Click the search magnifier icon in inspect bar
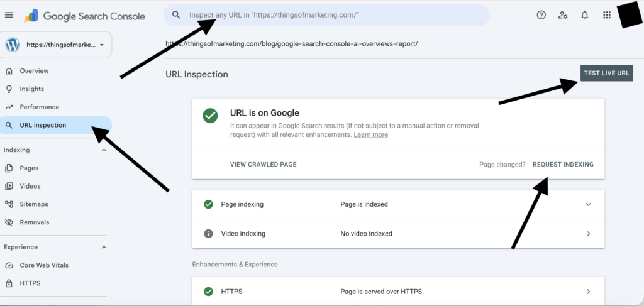The height and width of the screenshot is (306, 644). pyautogui.click(x=176, y=15)
